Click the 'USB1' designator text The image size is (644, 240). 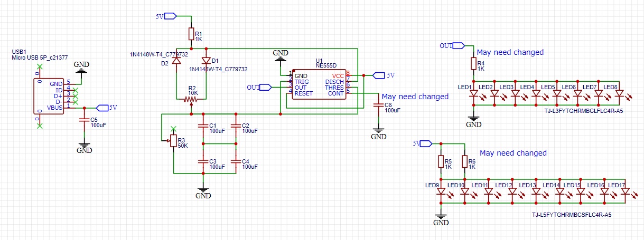point(19,51)
